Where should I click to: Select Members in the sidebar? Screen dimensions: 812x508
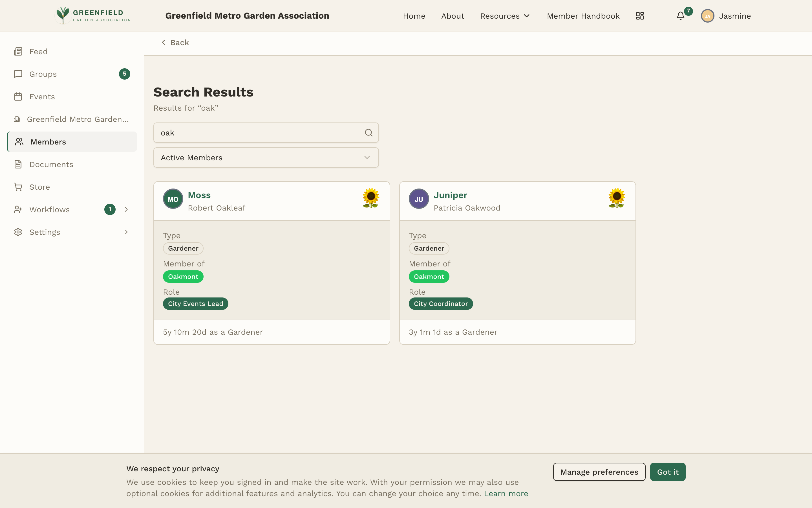72,142
